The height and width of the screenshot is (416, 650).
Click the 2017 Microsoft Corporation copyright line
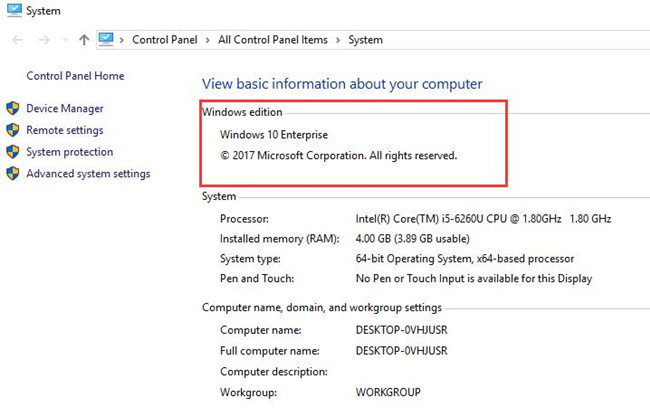coord(339,155)
